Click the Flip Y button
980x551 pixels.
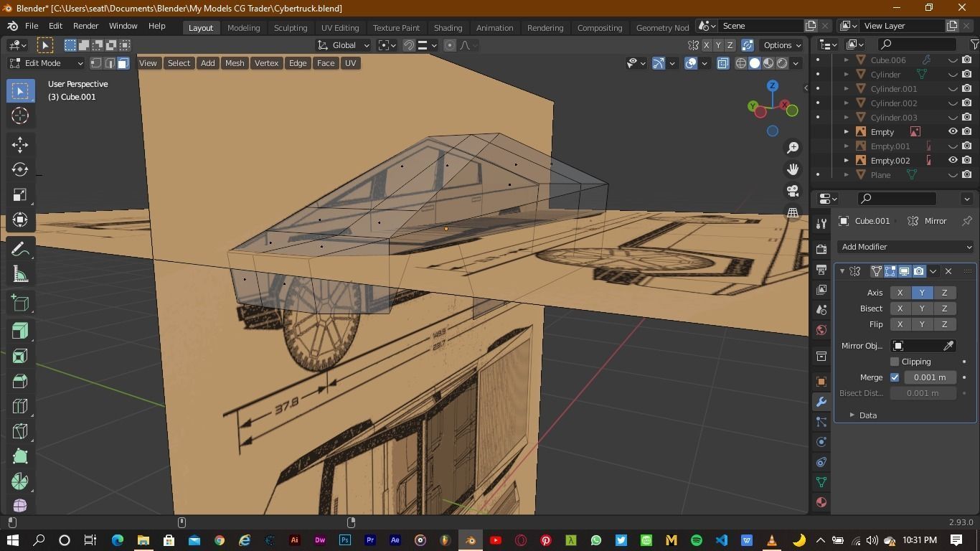[923, 324]
